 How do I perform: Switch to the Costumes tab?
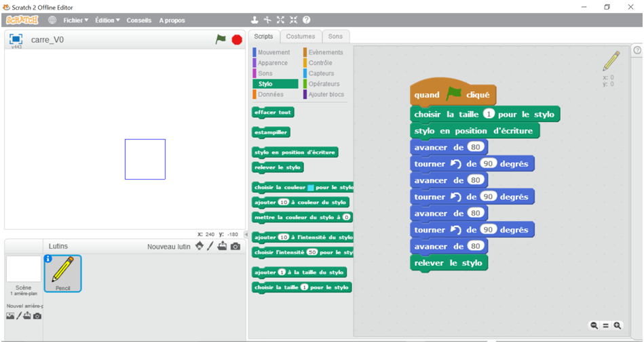(300, 37)
